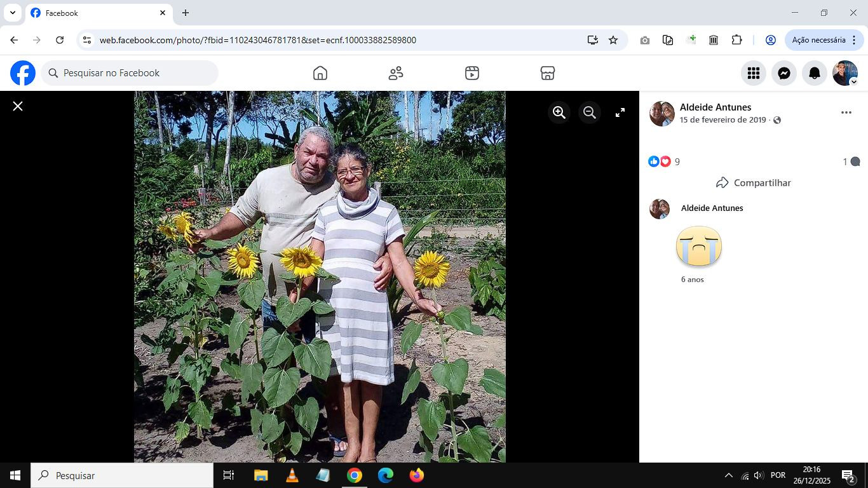Enter fullscreen photo view

(620, 112)
